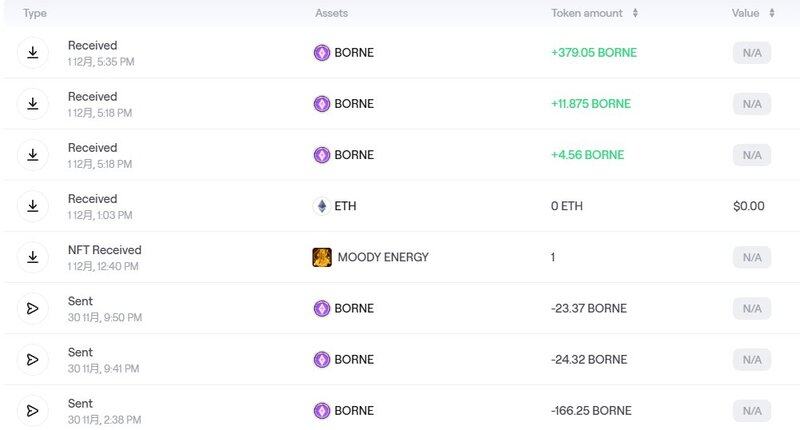This screenshot has width=800, height=430.
Task: Click N/A value badge for +379.05 BORNE
Action: point(751,53)
